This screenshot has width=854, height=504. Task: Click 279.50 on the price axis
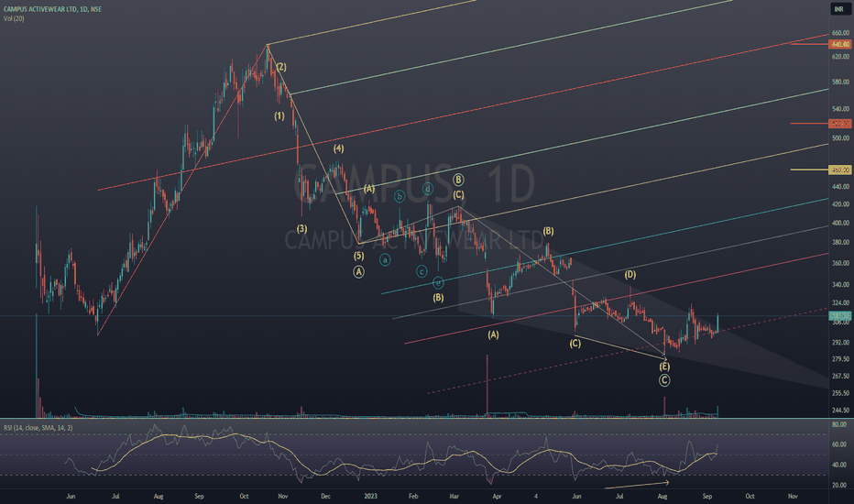(x=840, y=359)
